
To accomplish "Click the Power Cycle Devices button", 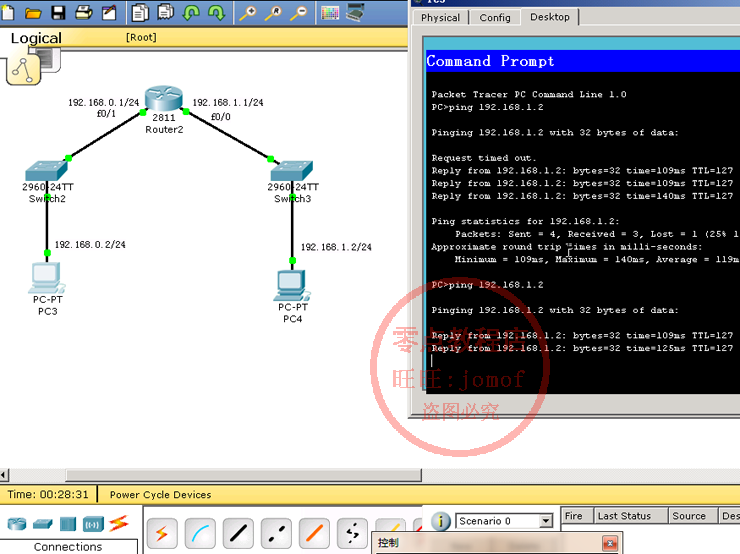I will (160, 495).
